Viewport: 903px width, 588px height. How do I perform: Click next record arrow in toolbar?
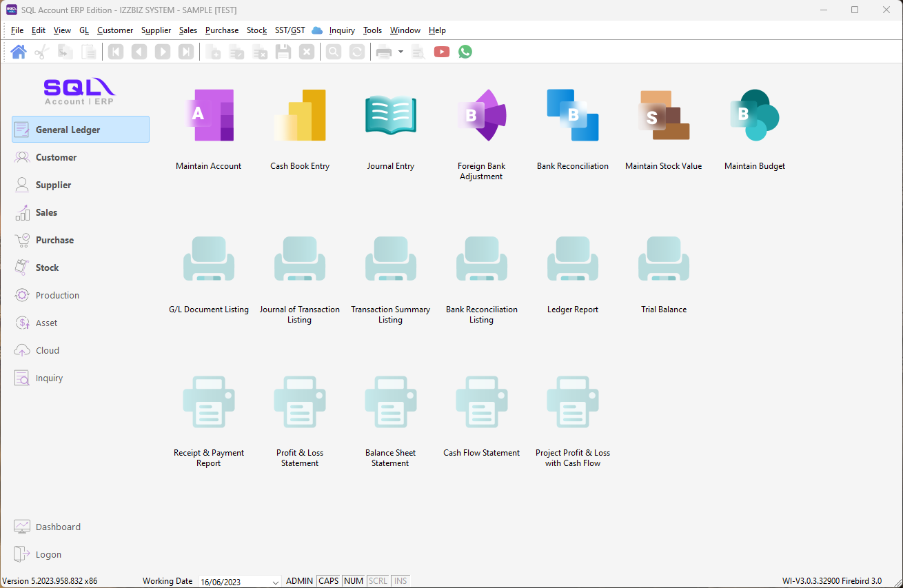163,52
